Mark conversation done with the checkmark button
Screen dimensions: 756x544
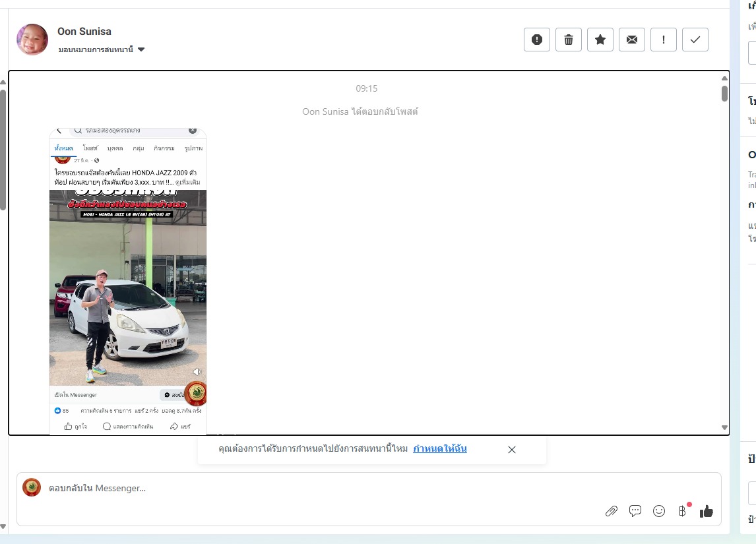tap(695, 40)
